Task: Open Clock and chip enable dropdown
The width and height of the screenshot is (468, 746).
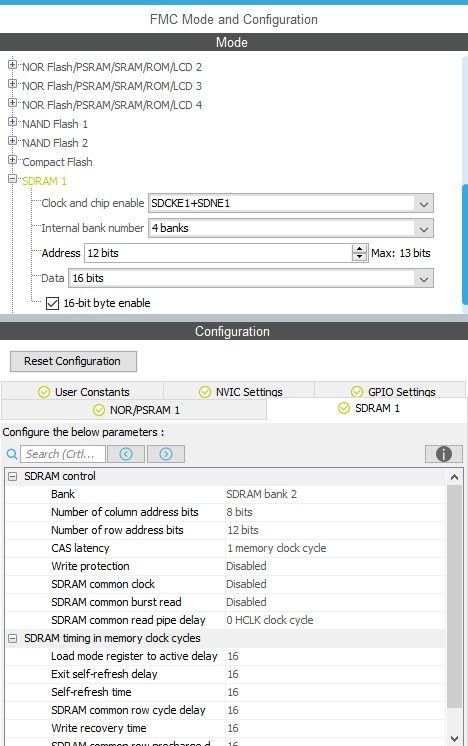Action: [x=423, y=204]
